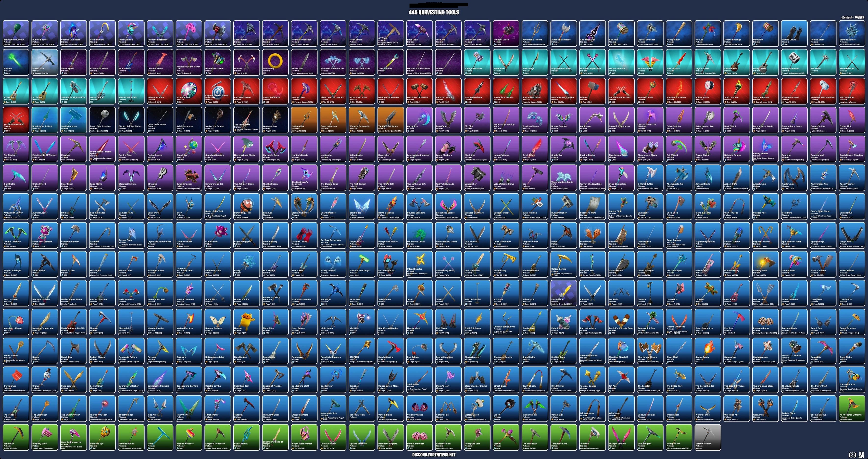Select the Skellyfish pickaxe card
The image size is (868, 459).
[189, 33]
